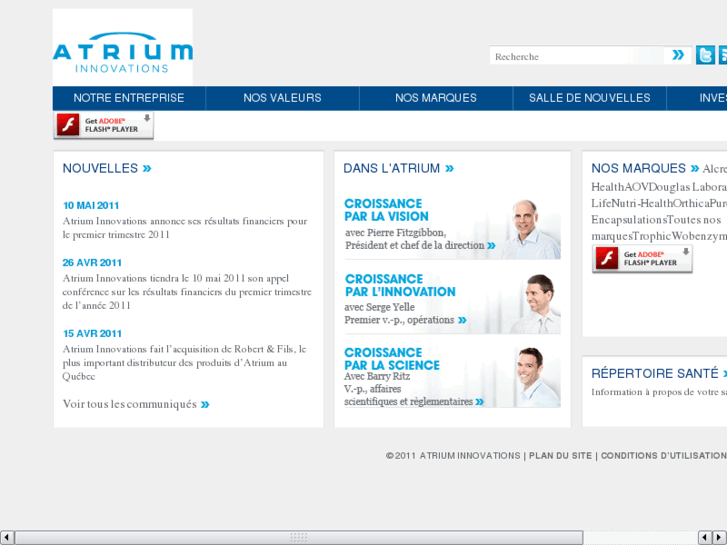727x545 pixels.
Task: Open the Nos Valeurs menu
Action: point(282,98)
